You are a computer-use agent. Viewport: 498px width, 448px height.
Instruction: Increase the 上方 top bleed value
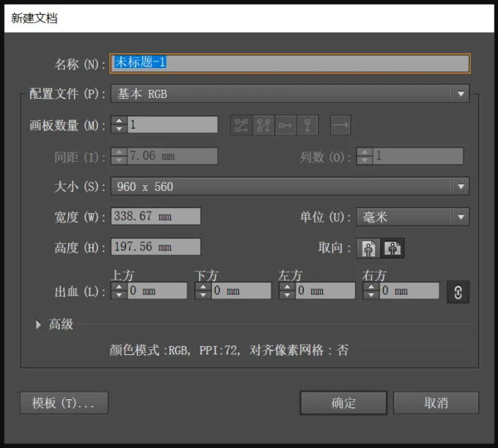click(x=119, y=287)
